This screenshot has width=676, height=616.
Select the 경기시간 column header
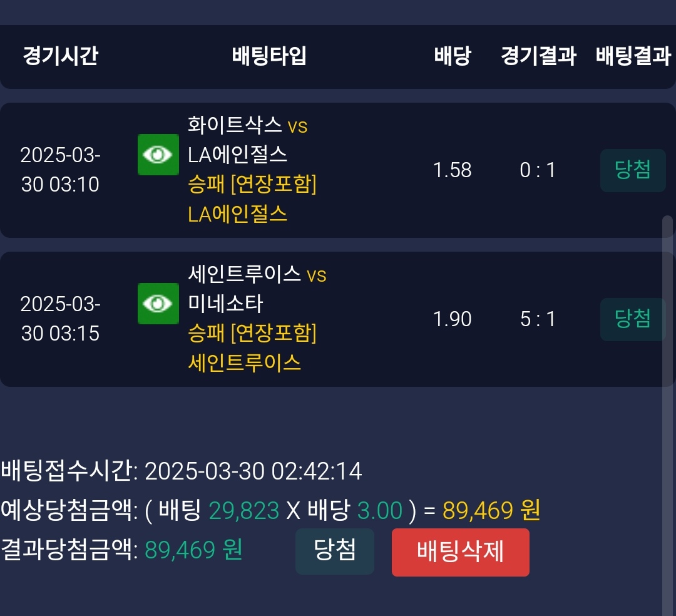pos(60,56)
